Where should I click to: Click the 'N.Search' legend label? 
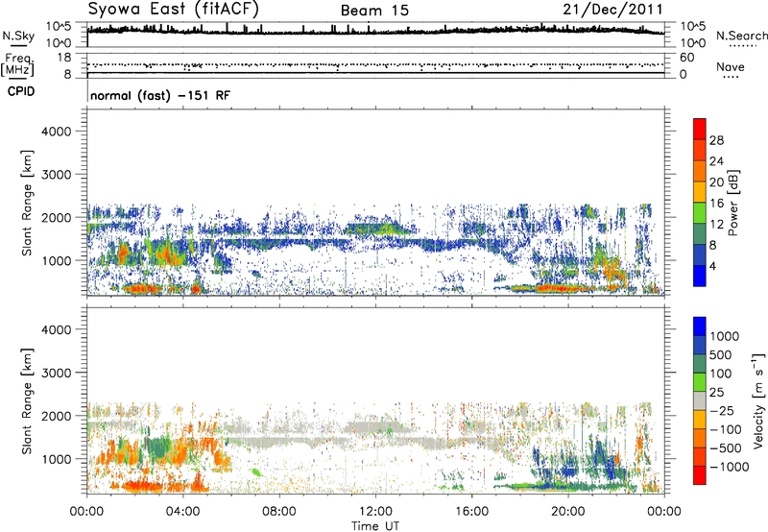[741, 36]
